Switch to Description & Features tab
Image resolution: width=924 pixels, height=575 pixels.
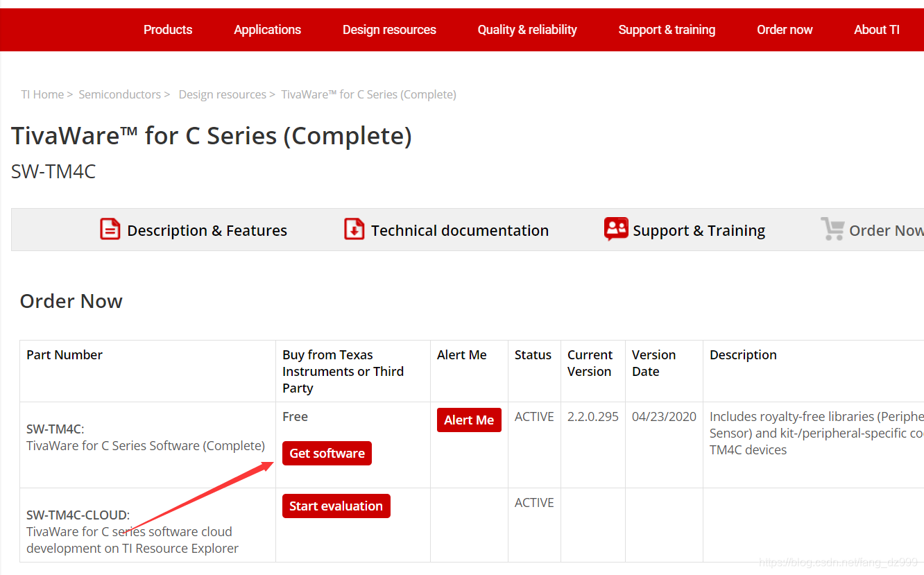207,230
